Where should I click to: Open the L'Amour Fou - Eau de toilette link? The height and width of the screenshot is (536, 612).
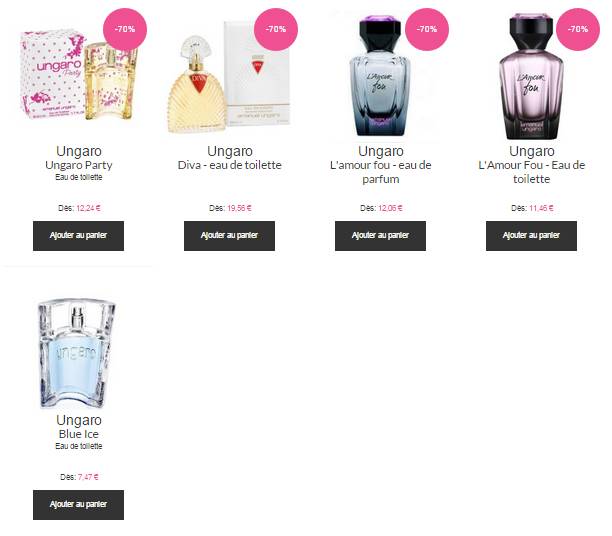point(532,172)
